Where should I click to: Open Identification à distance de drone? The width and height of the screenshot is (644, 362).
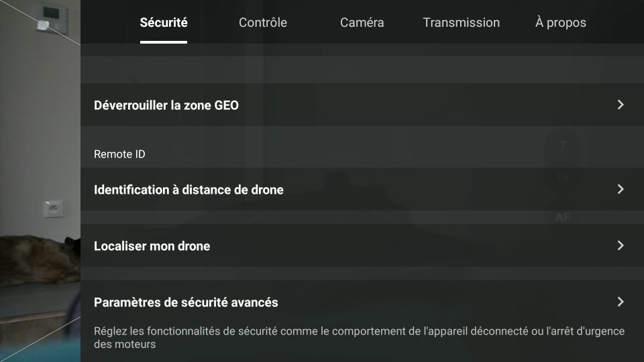(362, 189)
